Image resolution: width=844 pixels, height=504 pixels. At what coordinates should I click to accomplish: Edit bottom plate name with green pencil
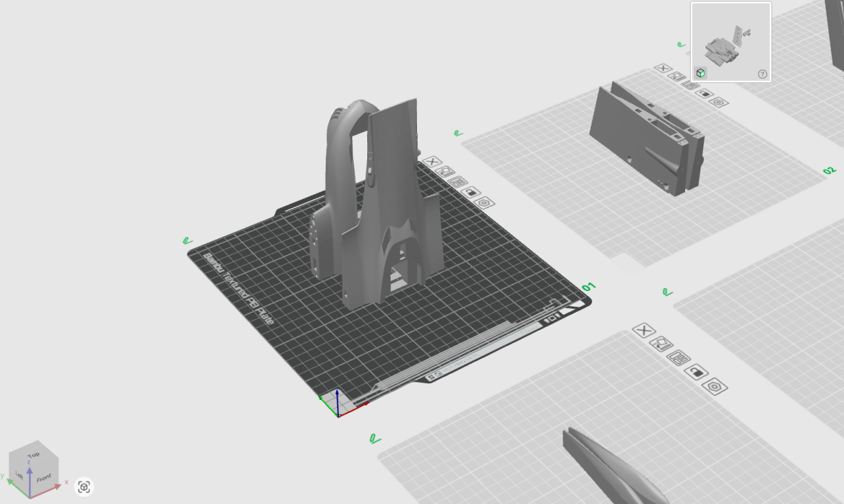(375, 439)
